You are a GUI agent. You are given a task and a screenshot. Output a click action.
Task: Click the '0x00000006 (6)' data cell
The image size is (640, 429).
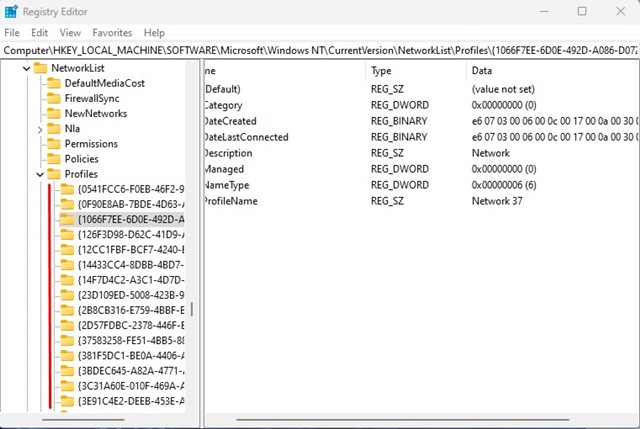(504, 185)
